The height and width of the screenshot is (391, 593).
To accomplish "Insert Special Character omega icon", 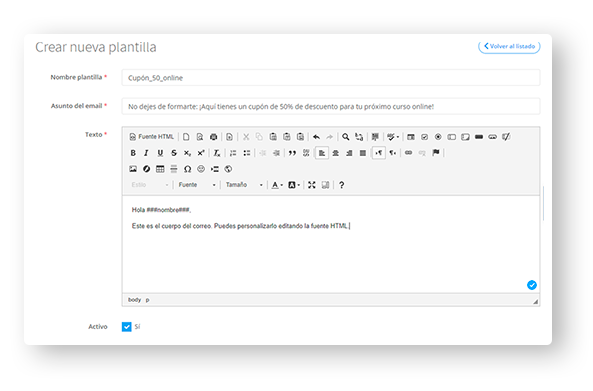I will pyautogui.click(x=187, y=169).
